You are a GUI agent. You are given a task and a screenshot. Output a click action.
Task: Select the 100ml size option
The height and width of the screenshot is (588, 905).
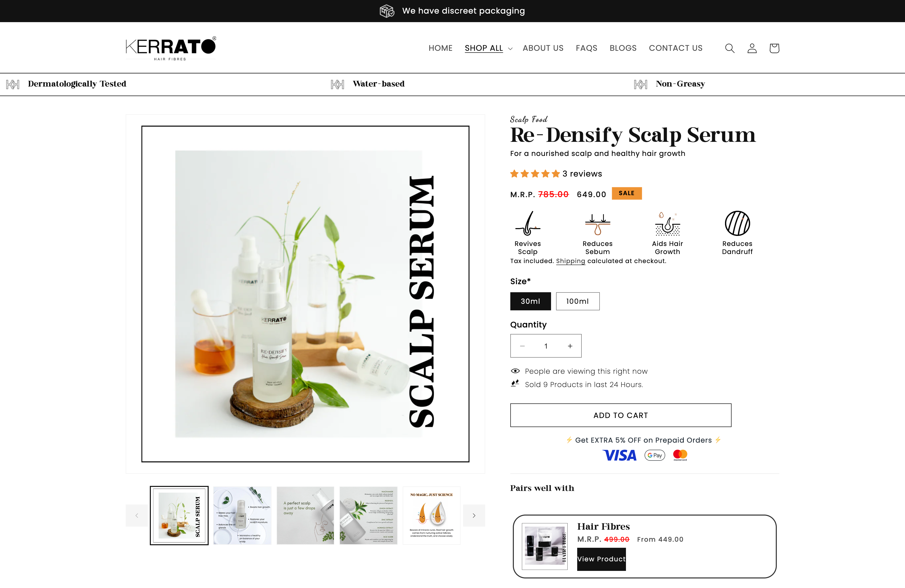578,301
